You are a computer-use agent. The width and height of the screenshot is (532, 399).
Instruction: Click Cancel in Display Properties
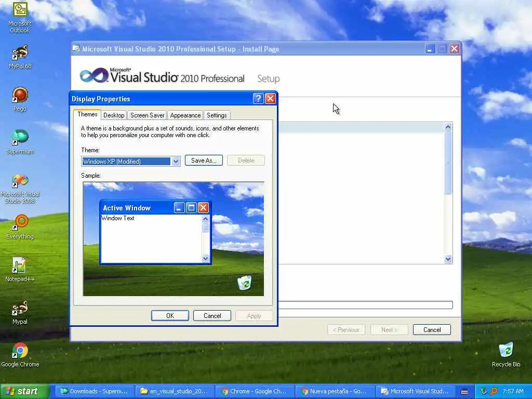(x=212, y=316)
